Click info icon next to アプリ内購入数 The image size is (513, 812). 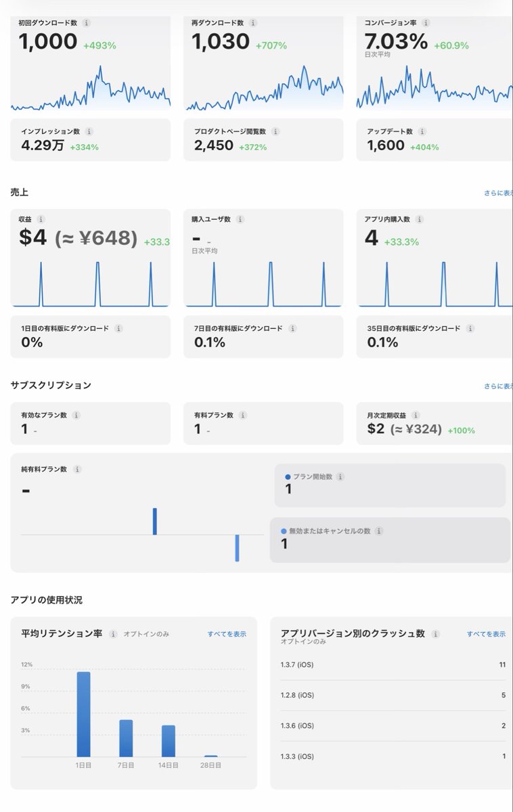pos(420,219)
